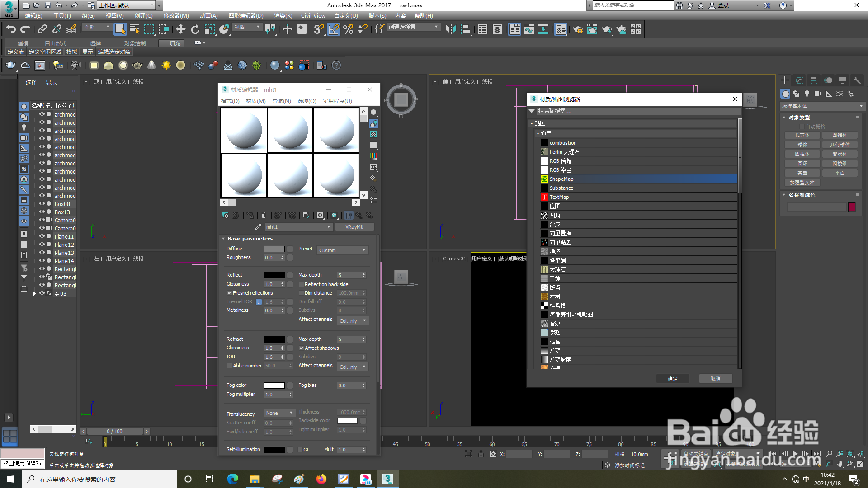Select the 棋盘格 map in list
Viewport: 868px width, 489px height.
click(x=557, y=306)
